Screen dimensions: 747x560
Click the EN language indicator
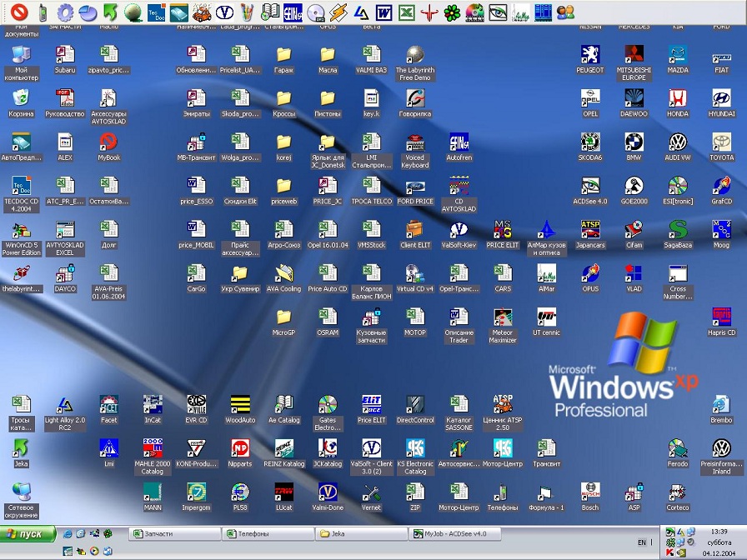642,542
